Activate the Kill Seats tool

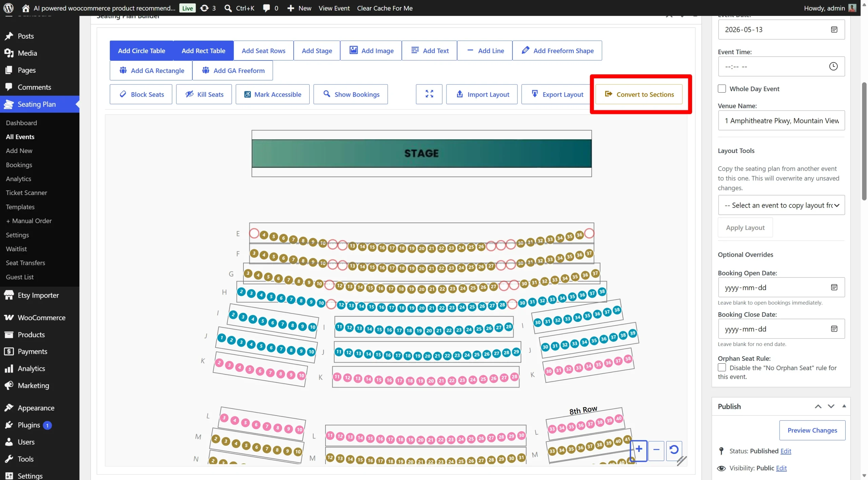204,94
